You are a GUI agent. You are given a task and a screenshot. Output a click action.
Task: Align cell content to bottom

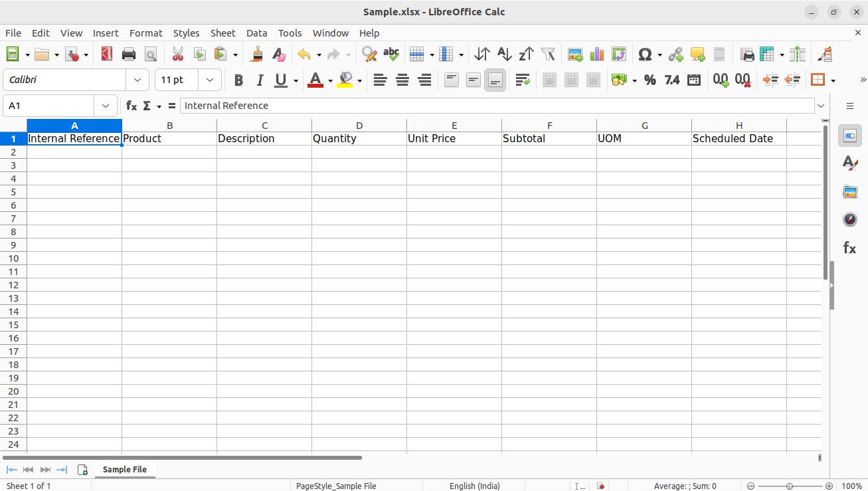[495, 80]
